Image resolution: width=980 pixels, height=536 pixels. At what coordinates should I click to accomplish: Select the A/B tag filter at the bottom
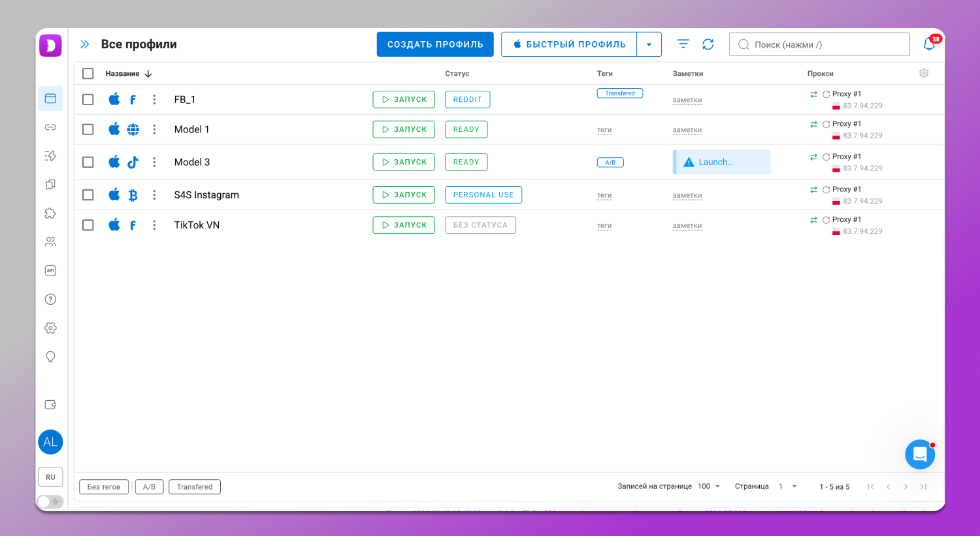tap(149, 487)
